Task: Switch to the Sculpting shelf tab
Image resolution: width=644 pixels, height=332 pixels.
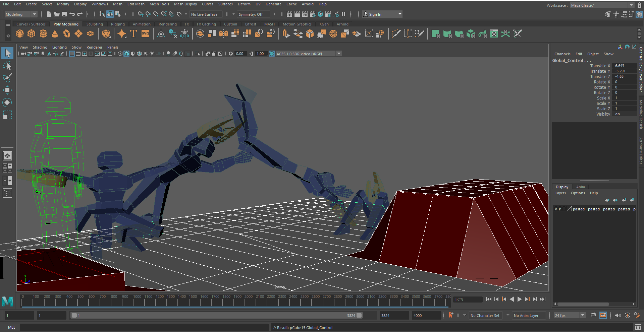Action: [94, 24]
